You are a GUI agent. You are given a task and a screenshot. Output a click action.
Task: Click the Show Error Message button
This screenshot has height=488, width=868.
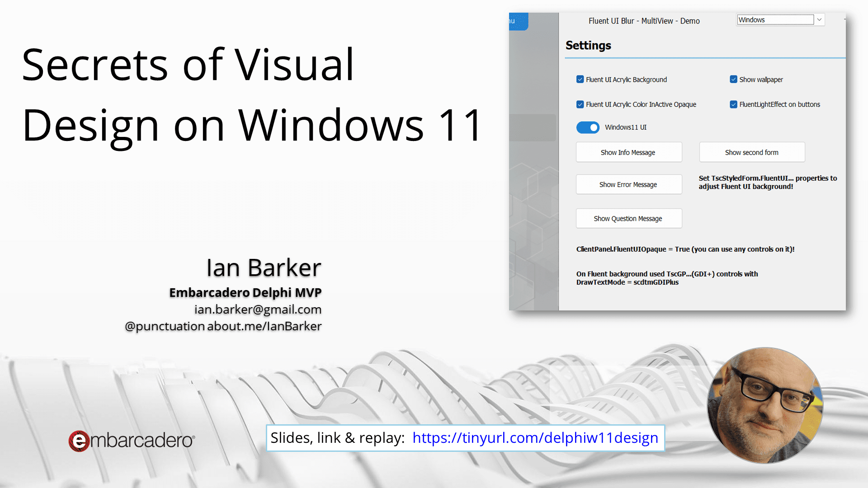(x=629, y=184)
